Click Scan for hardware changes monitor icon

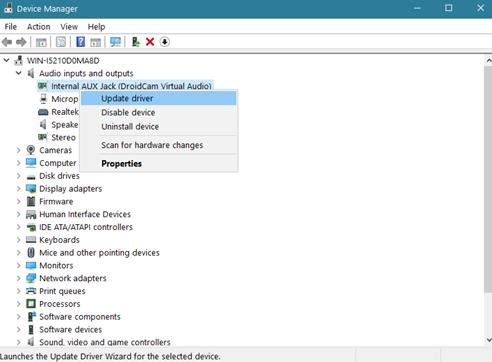(x=115, y=42)
